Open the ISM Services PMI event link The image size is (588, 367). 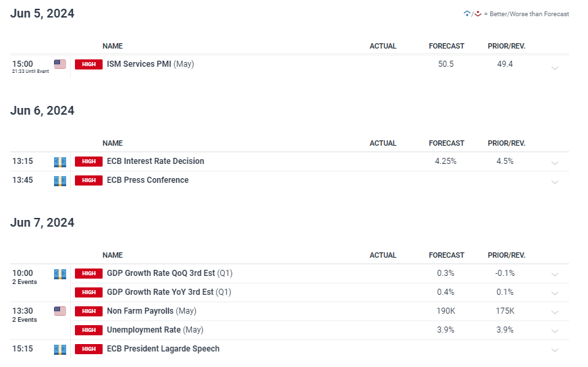(x=139, y=64)
